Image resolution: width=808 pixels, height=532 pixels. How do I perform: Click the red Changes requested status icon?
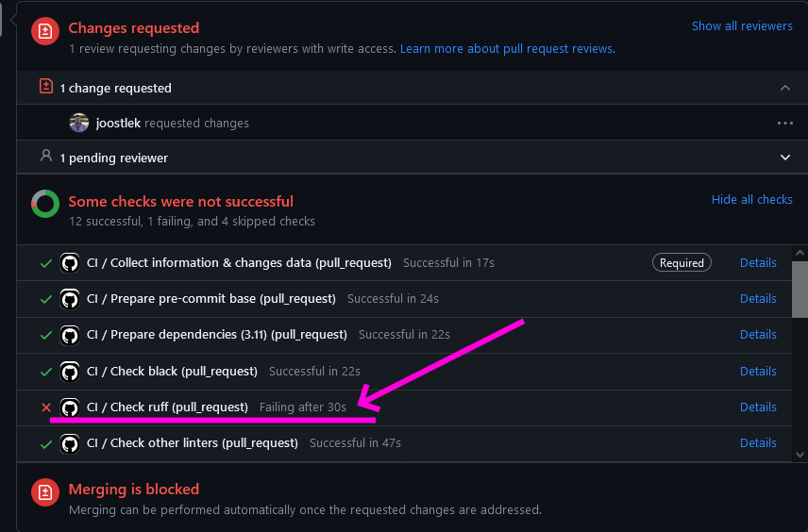coord(44,31)
